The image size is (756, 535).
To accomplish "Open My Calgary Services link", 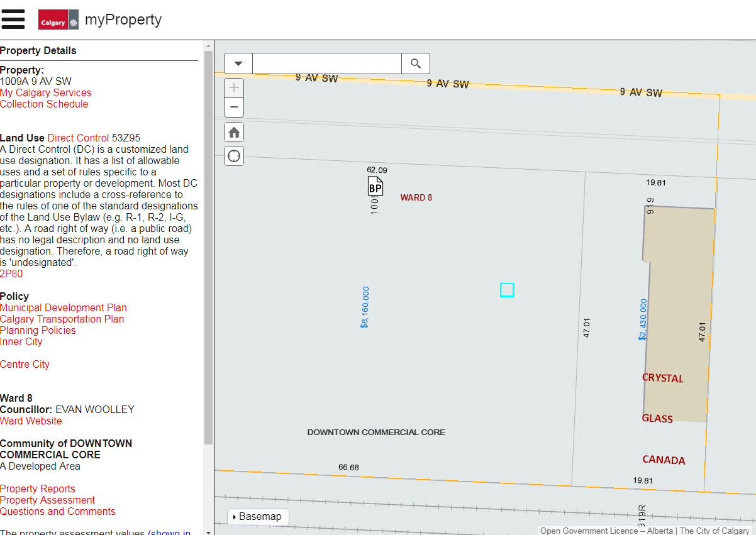I will [x=45, y=93].
